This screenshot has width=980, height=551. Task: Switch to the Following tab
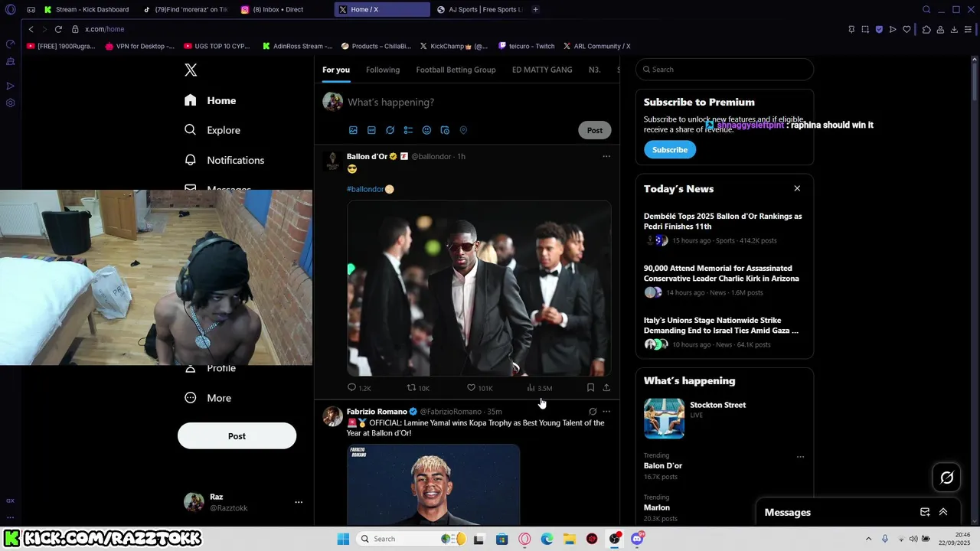tap(383, 70)
